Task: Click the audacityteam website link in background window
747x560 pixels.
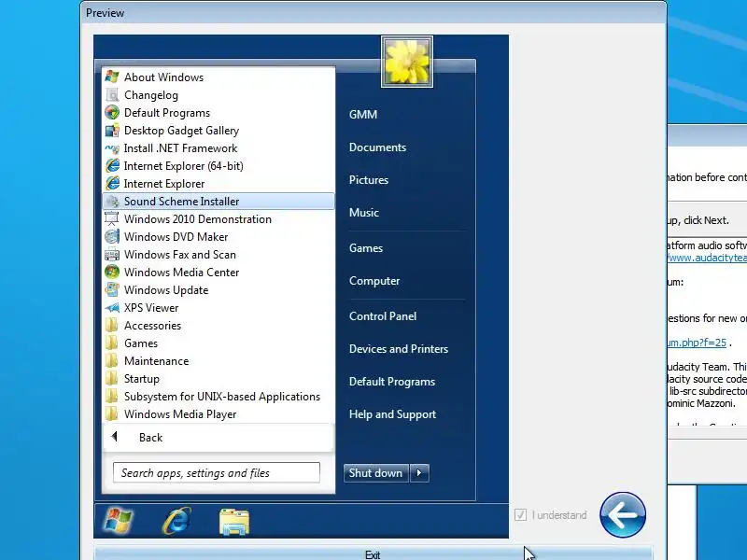Action: pos(707,258)
